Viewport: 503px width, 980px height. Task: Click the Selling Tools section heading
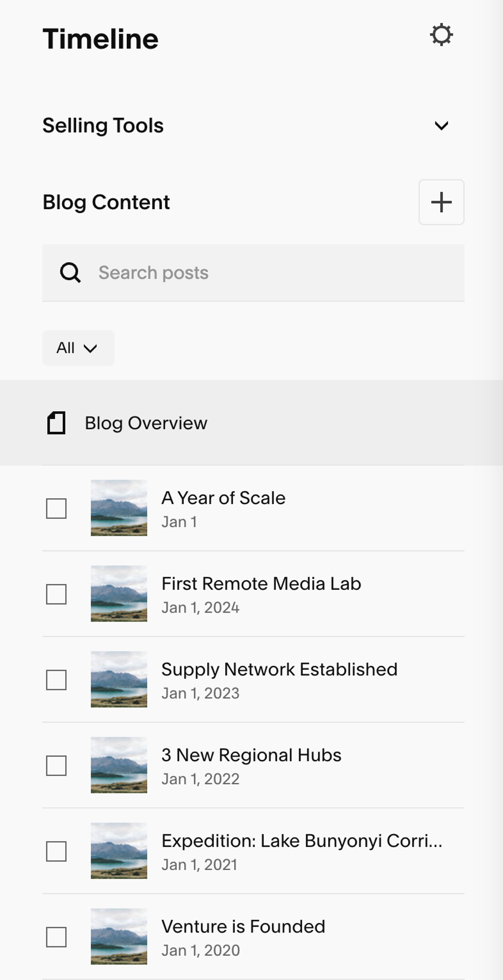pyautogui.click(x=103, y=126)
